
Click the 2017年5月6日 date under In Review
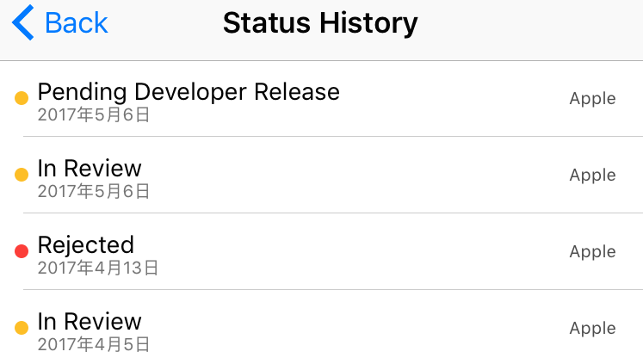click(94, 191)
